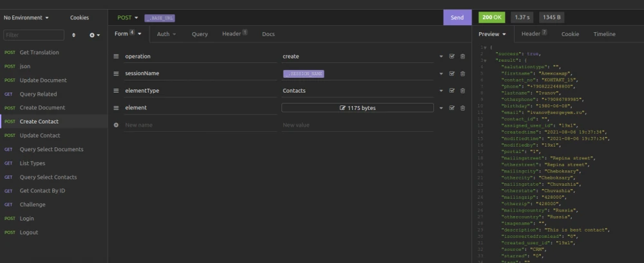Click the SESSION_NAME variable tag

pyautogui.click(x=303, y=74)
